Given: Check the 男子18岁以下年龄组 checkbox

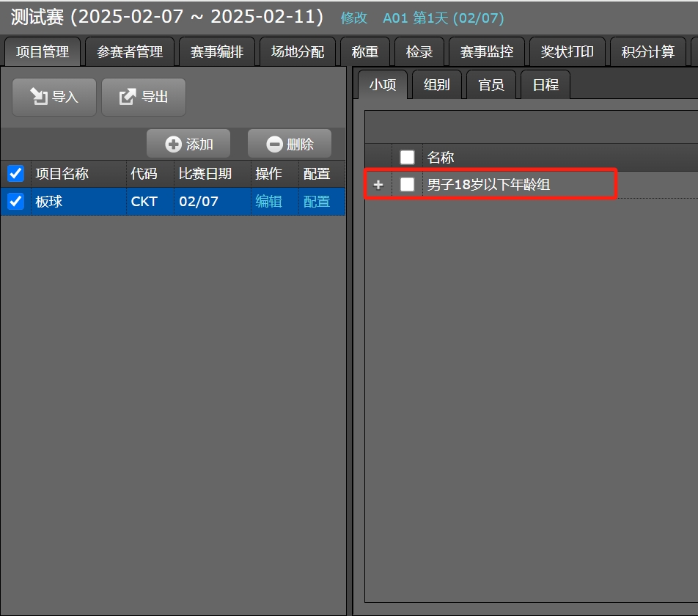Looking at the screenshot, I should pyautogui.click(x=407, y=185).
